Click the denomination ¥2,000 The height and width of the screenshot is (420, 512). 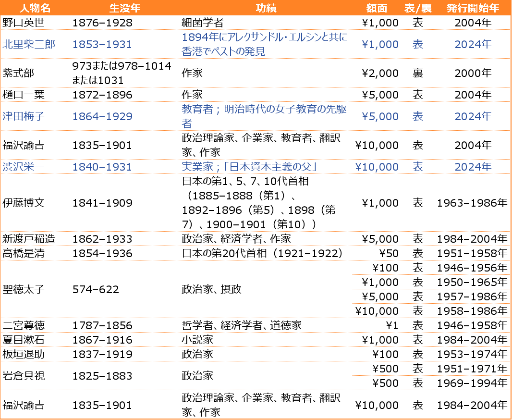tap(380, 73)
